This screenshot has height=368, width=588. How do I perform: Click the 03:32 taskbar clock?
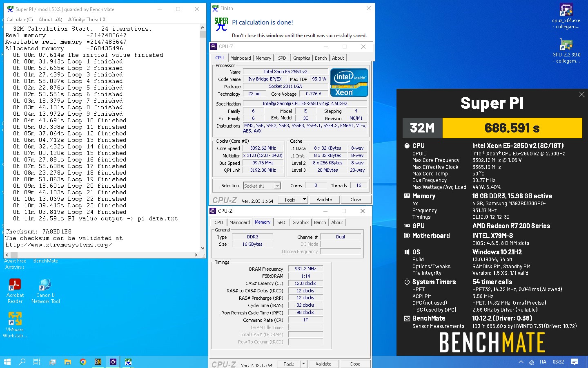pyautogui.click(x=558, y=362)
